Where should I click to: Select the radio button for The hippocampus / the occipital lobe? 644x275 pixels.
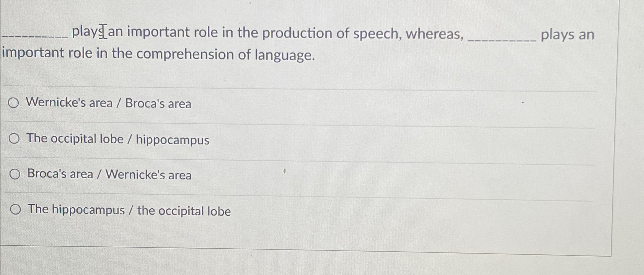pos(15,209)
